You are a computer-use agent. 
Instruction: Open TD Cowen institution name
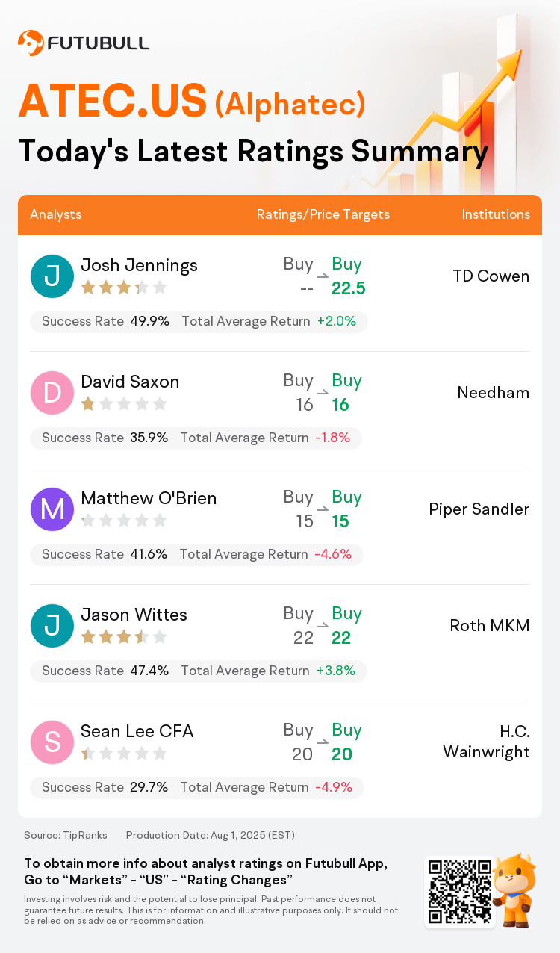491,276
